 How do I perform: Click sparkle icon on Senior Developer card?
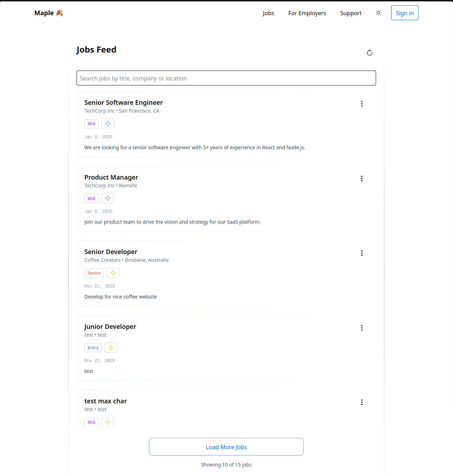click(113, 273)
